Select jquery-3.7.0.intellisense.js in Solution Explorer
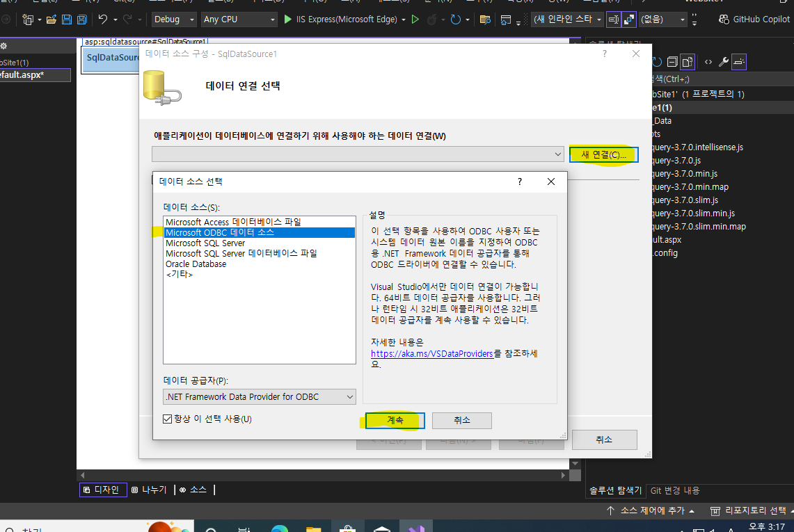794x532 pixels. (698, 147)
